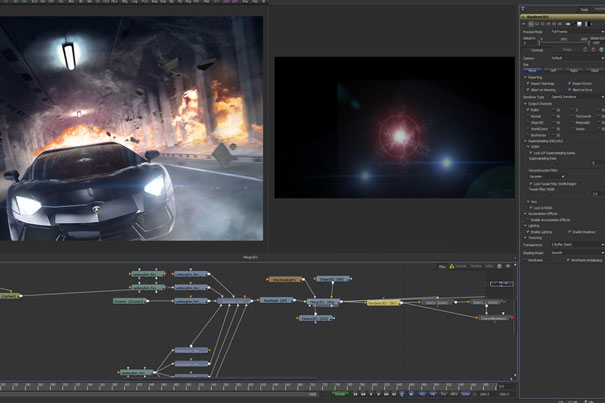Toggle the HiQ high quality button

click(422, 394)
